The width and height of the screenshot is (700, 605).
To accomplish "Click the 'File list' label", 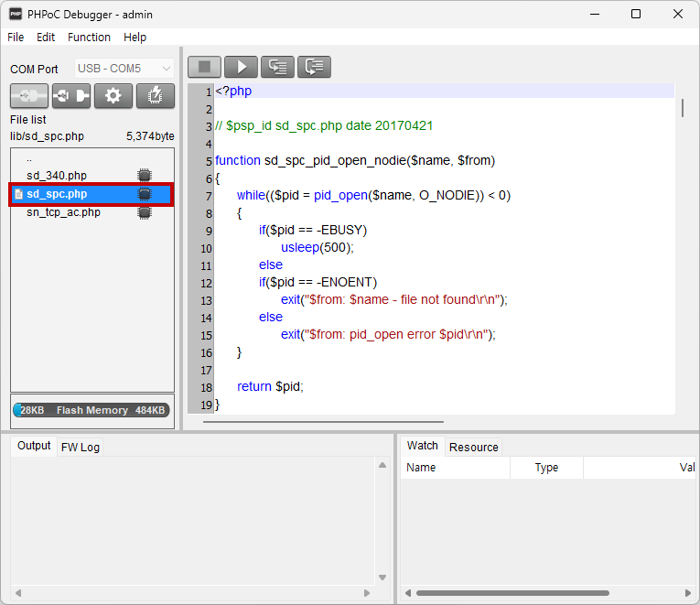I will 28,120.
